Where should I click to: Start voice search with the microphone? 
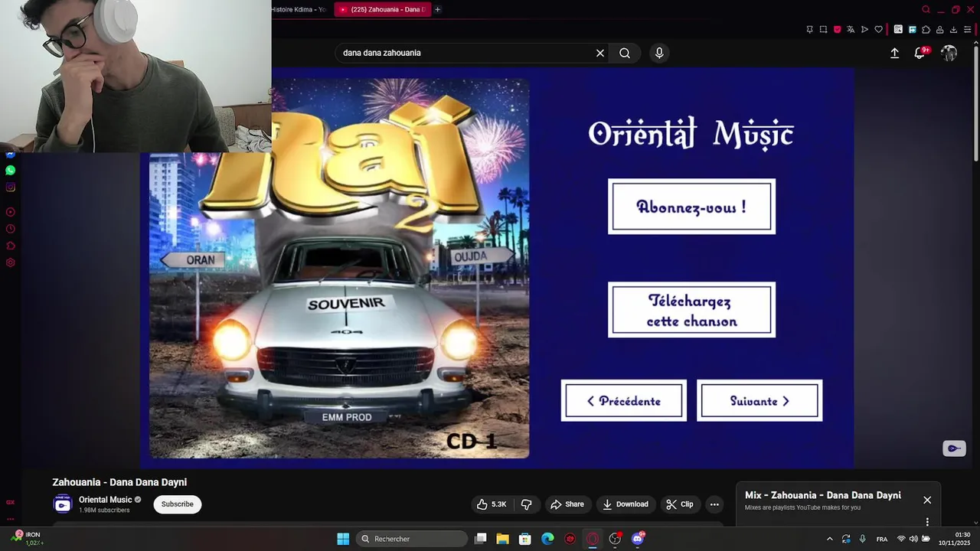(x=659, y=53)
